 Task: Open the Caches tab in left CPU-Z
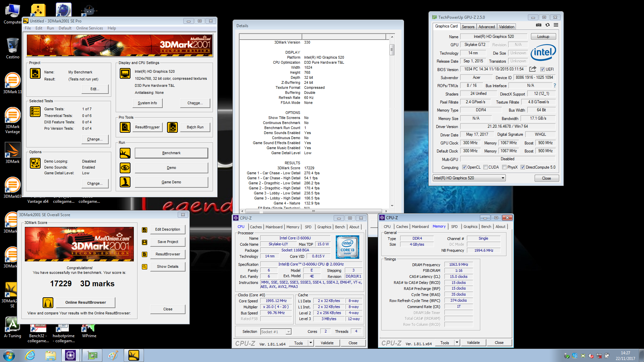click(256, 227)
